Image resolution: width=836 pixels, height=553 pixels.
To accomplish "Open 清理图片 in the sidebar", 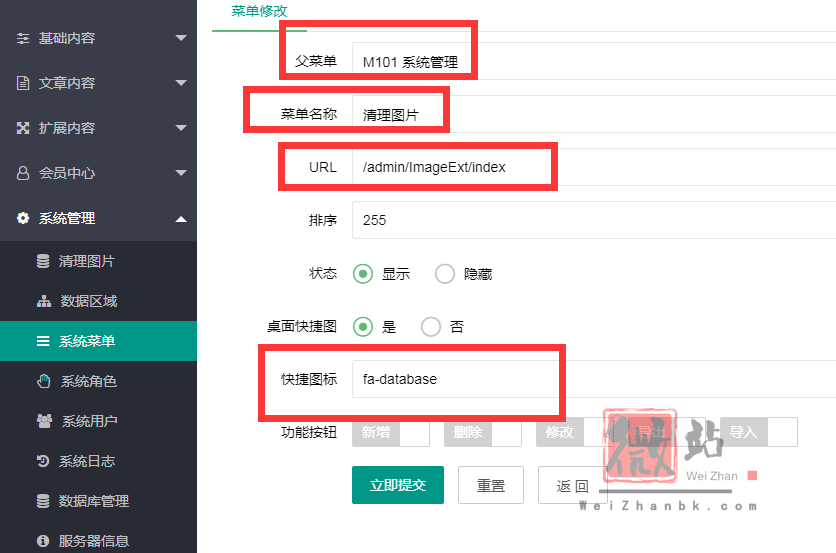I will click(98, 261).
